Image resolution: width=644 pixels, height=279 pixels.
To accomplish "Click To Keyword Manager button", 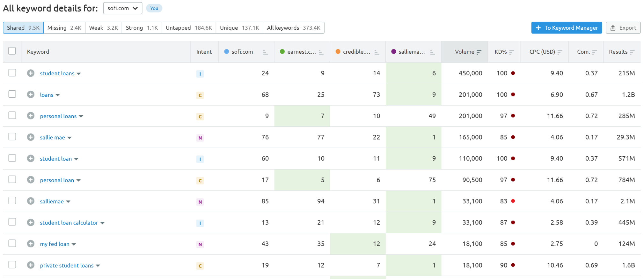I will pyautogui.click(x=567, y=28).
